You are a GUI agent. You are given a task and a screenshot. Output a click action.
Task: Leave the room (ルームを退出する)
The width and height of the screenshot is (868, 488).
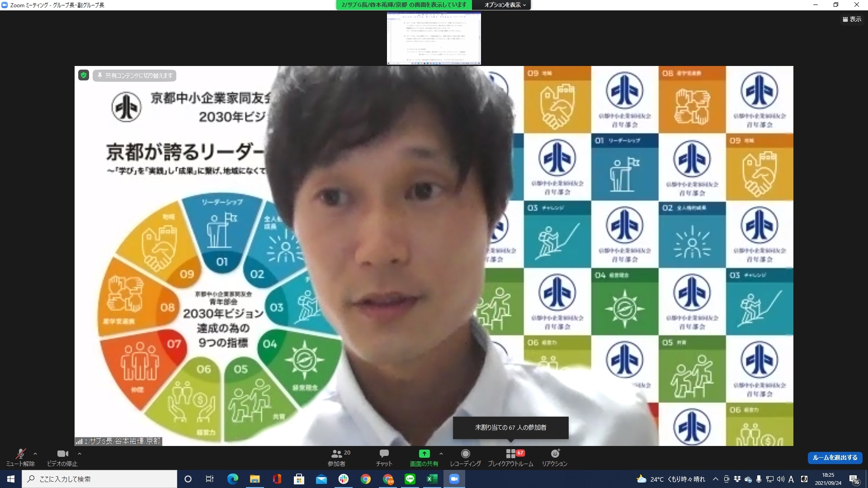click(835, 458)
